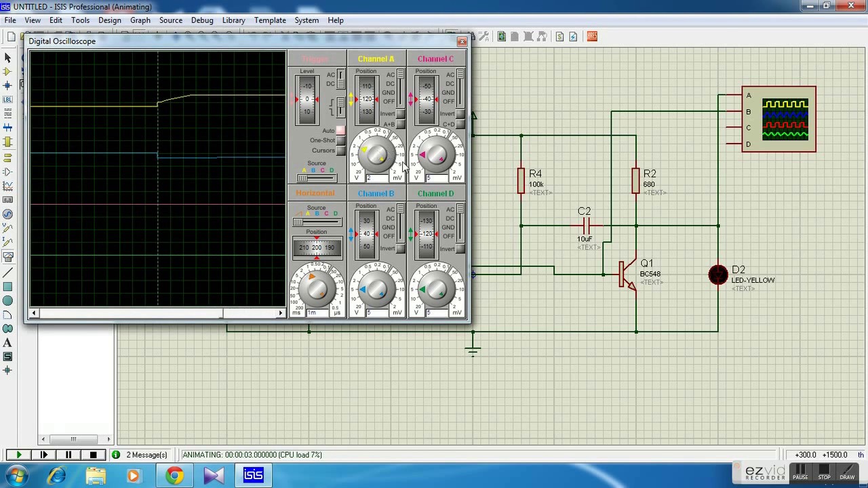
Task: Open File Explorer from the taskbar
Action: (x=96, y=476)
